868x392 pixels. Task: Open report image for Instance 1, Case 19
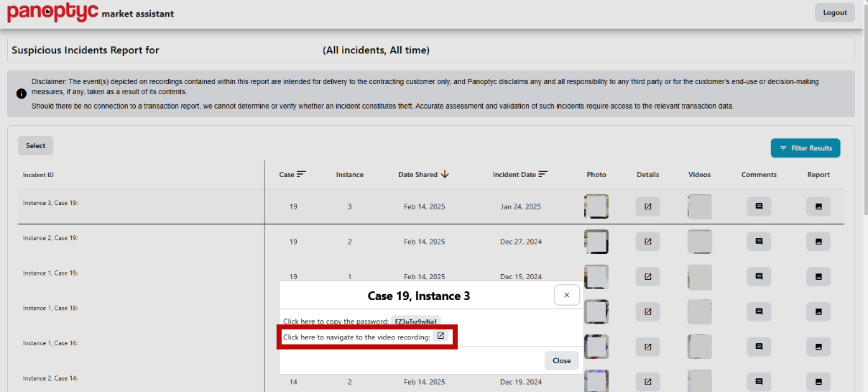(818, 276)
